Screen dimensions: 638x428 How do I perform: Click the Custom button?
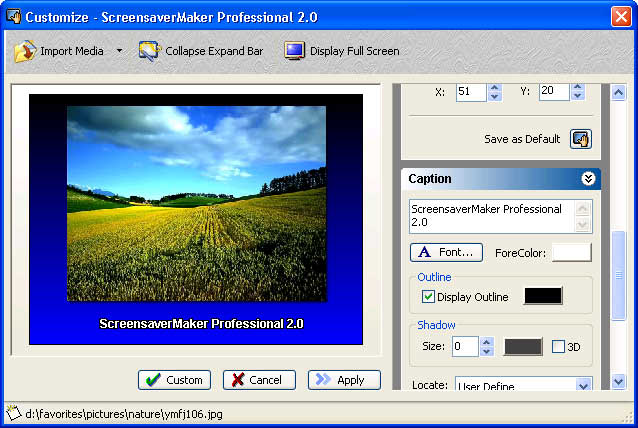tap(174, 380)
